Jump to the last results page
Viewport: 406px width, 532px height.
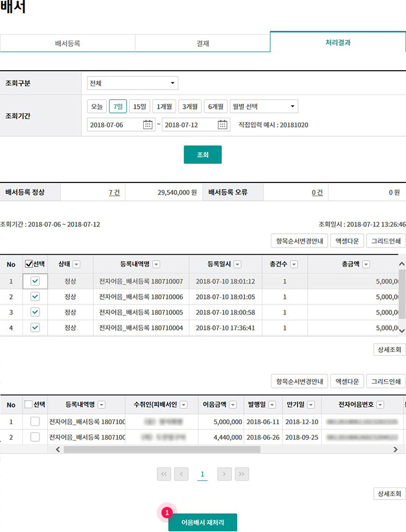coord(242,474)
